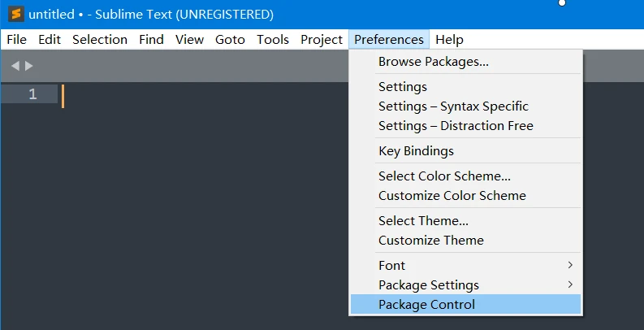
Task: Open Settings – Distraction Free
Action: 456,125
